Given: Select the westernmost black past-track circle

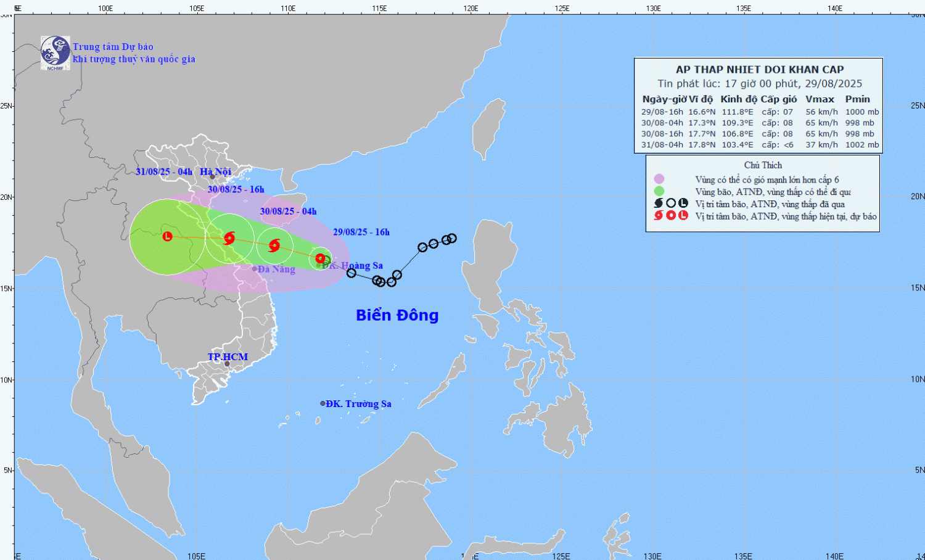Looking at the screenshot, I should pos(351,273).
